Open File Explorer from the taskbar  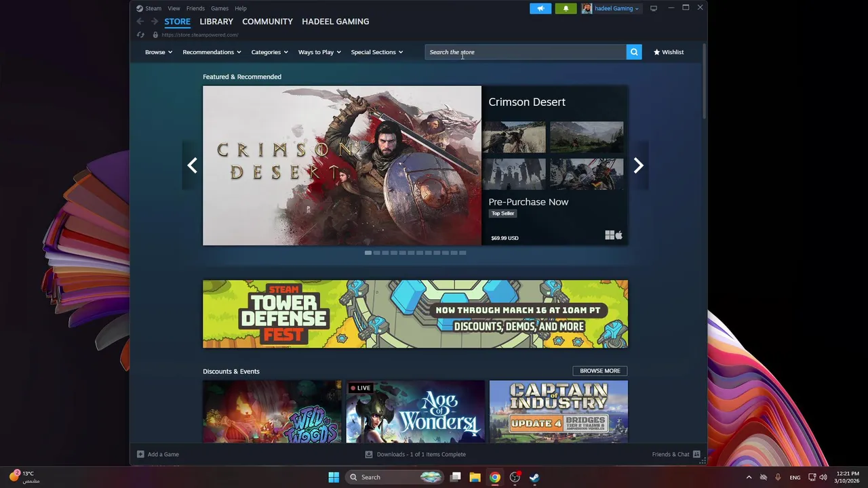[475, 477]
